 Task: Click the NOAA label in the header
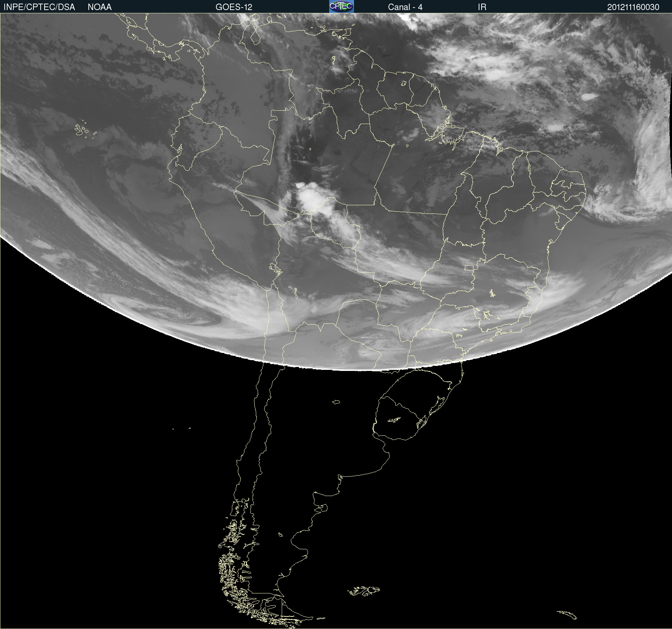pyautogui.click(x=100, y=7)
